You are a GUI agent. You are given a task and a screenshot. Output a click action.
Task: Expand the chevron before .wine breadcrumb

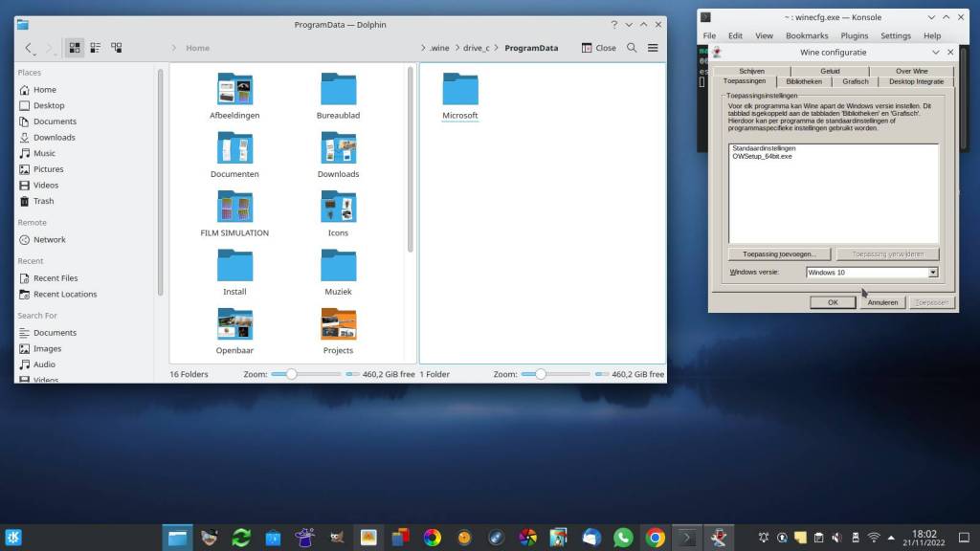coord(423,48)
